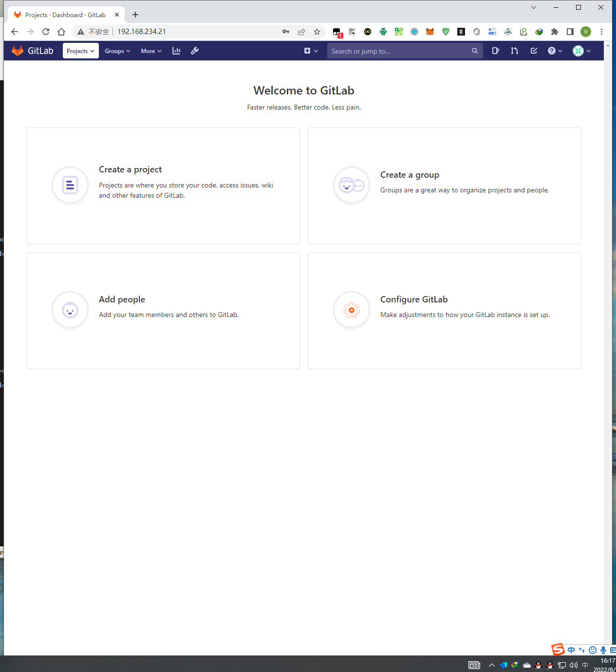616x672 pixels.
Task: Click the Create a group heading
Action: point(410,175)
